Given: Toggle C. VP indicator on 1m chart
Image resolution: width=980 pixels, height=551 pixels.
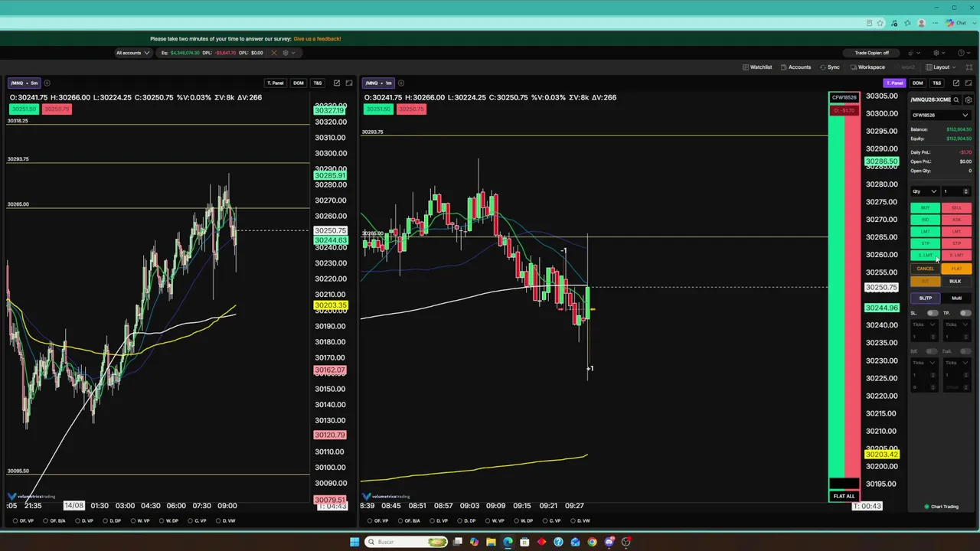Looking at the screenshot, I should pyautogui.click(x=552, y=521).
